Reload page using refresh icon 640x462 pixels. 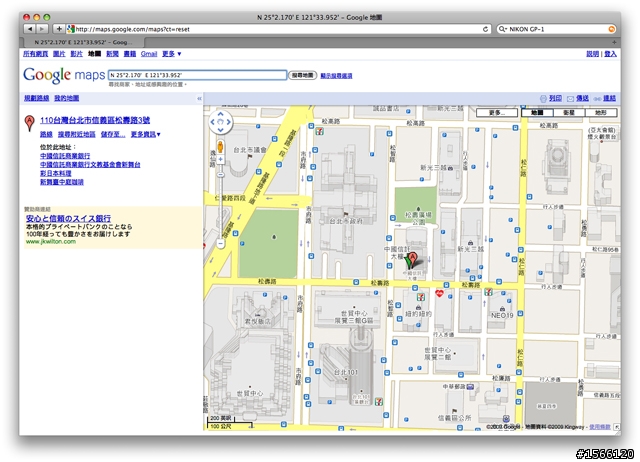click(x=485, y=29)
